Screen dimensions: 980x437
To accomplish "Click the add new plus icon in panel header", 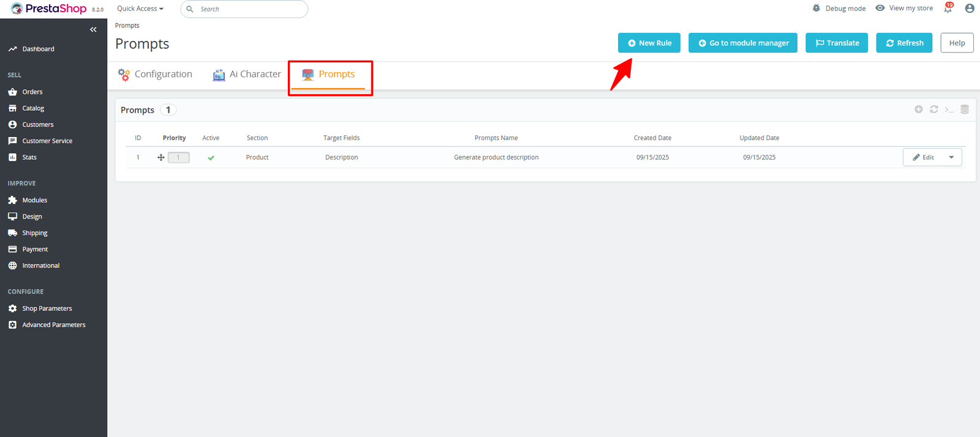I will click(x=919, y=110).
